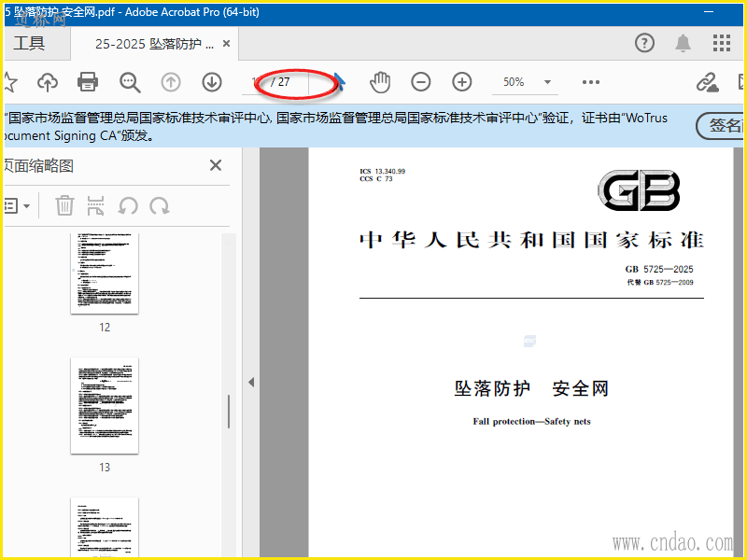Click the page label 13
This screenshot has height=560, width=747.
[105, 468]
